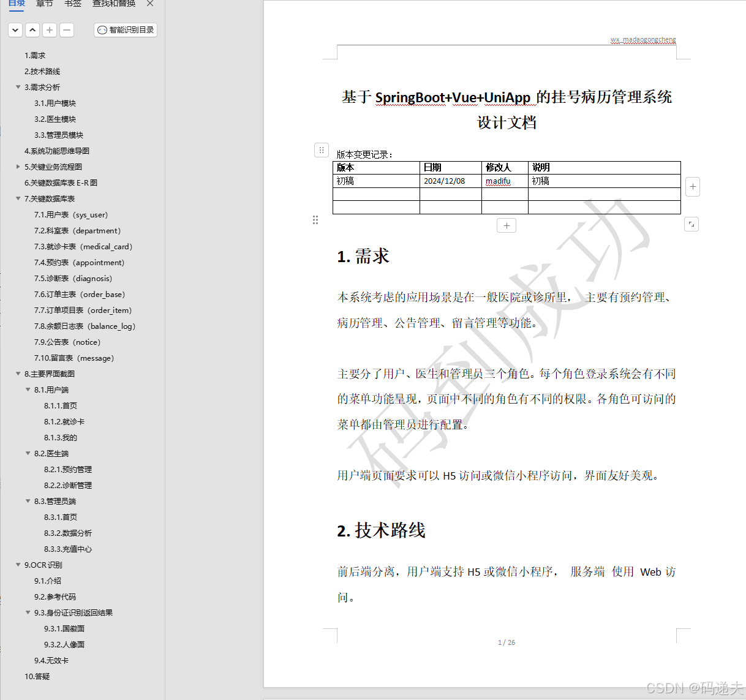Viewport: 746px width, 700px height.
Task: Navigate to 8.1.1.首页 heading
Action: [61, 405]
